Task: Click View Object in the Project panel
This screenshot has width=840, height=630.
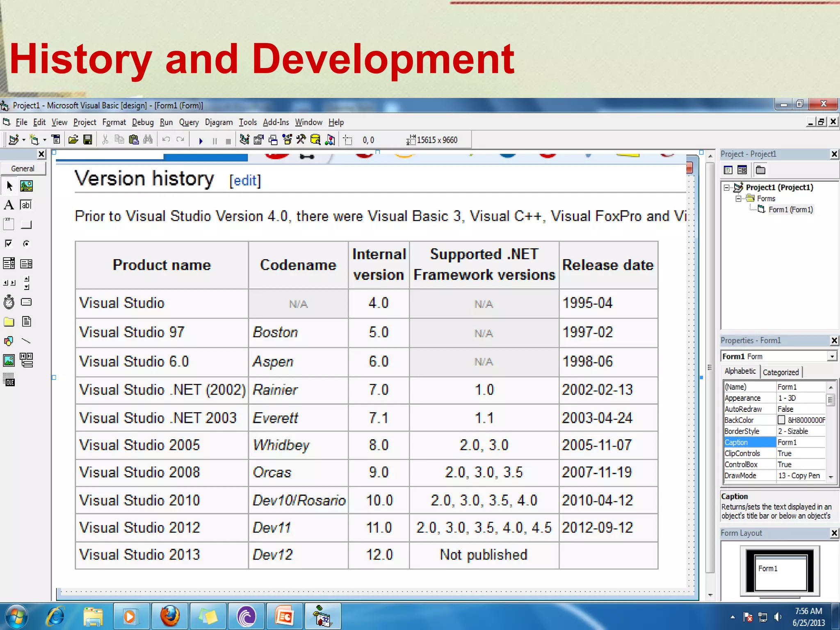Action: [x=742, y=170]
